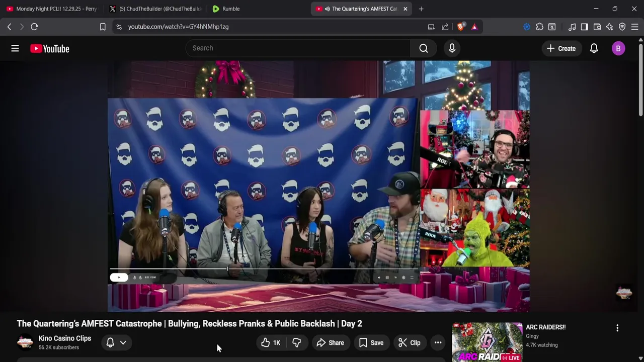
Task: Share the page via the address bar share icon
Action: point(445,27)
